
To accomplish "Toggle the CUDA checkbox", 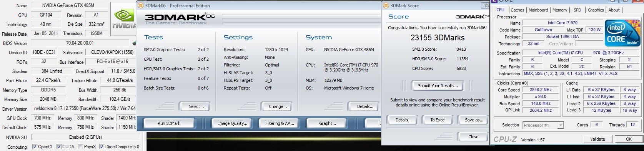I will point(59,147).
